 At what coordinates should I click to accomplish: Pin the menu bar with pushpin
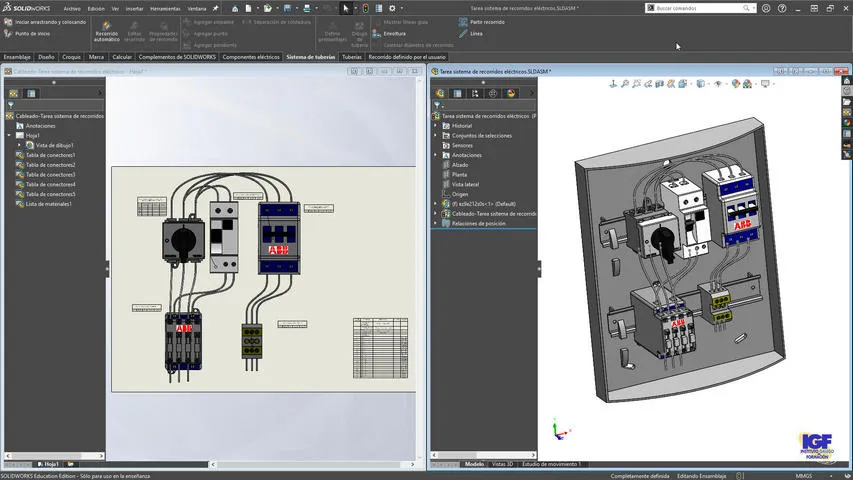coord(215,8)
